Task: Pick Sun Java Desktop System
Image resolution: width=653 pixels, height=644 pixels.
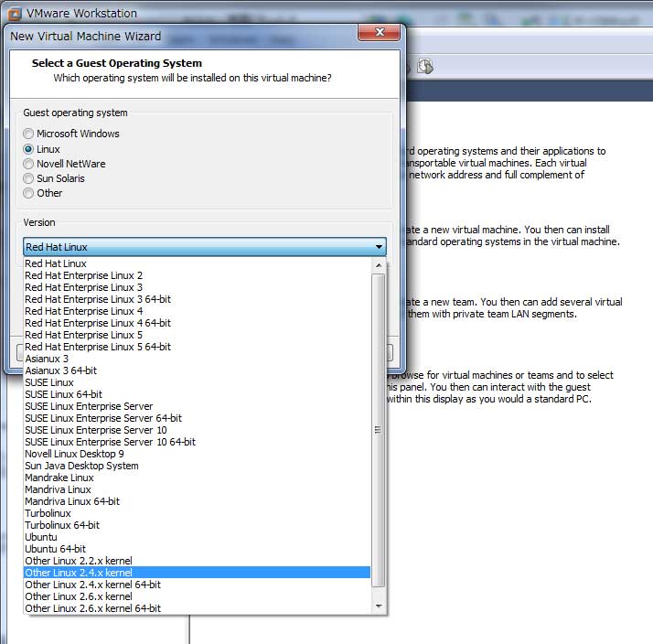Action: (x=197, y=466)
